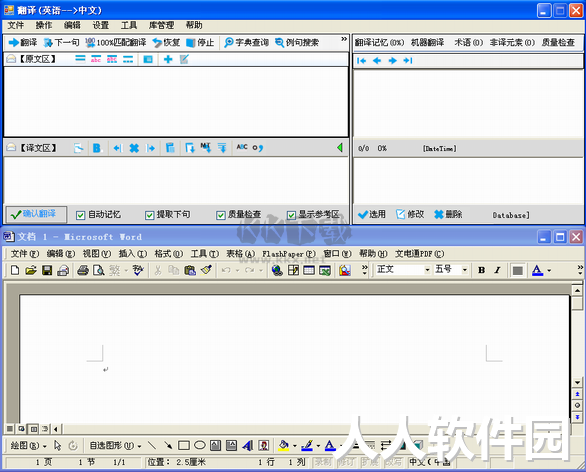586x472 pixels.
Task: Go to last record in translation memory
Action: (408, 61)
